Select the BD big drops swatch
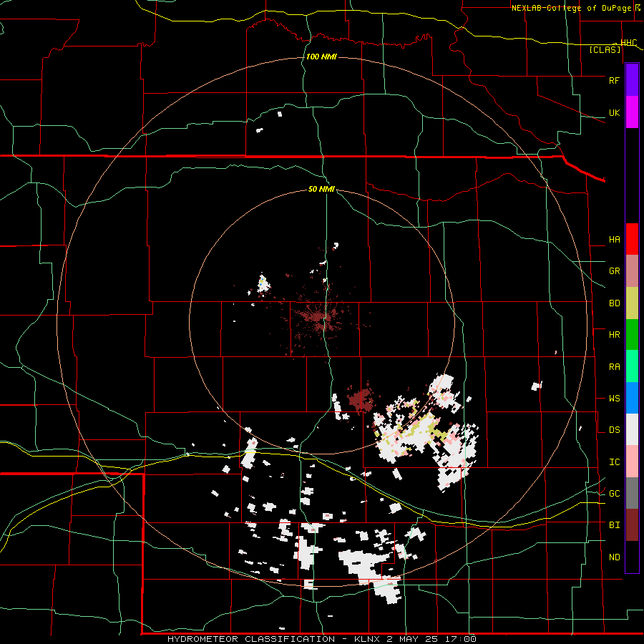The width and height of the screenshot is (644, 644). coord(632,303)
